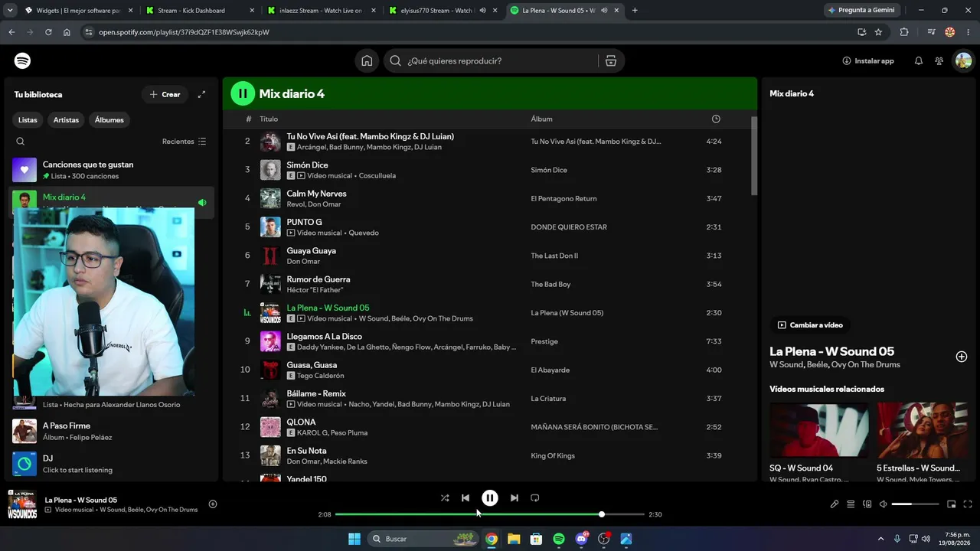Open the friends activity icon

click(939, 61)
